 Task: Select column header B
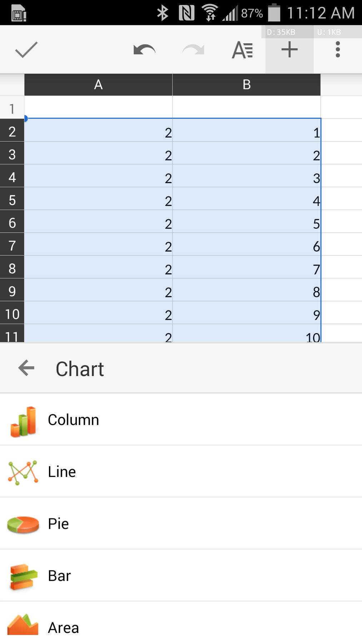246,84
